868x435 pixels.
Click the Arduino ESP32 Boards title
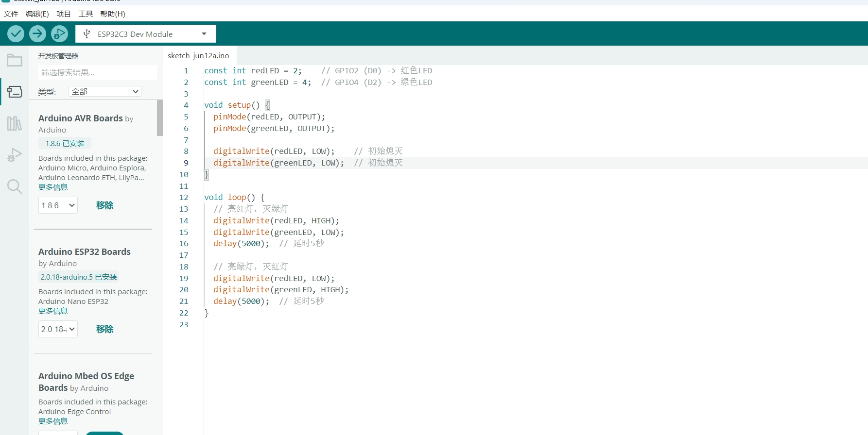[x=85, y=252]
